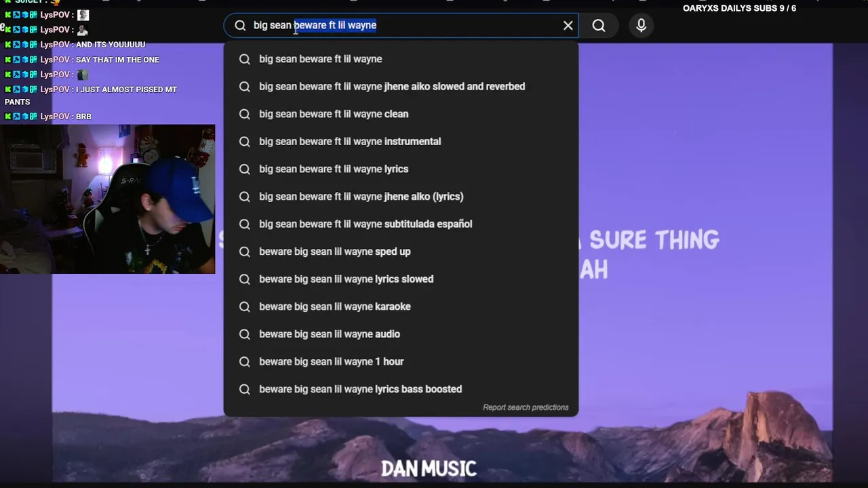This screenshot has width=868, height=488.
Task: Click chat message 'SAY THAT IM THE ONE'
Action: click(x=117, y=60)
